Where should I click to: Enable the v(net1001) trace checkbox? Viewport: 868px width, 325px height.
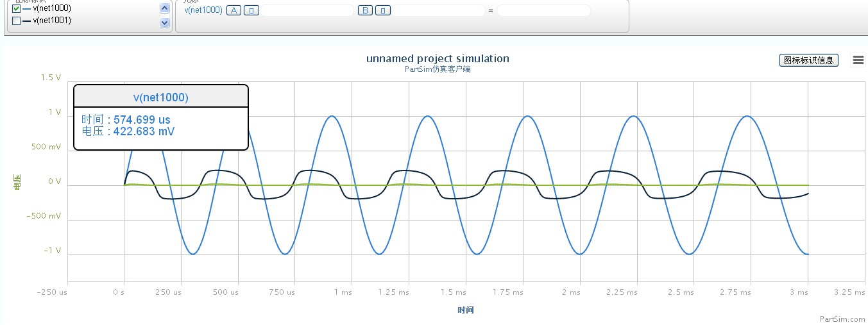[17, 21]
